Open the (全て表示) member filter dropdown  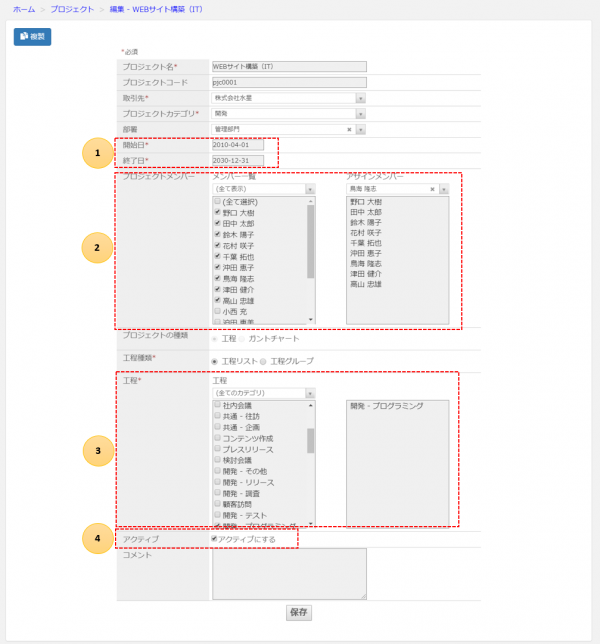(264, 189)
